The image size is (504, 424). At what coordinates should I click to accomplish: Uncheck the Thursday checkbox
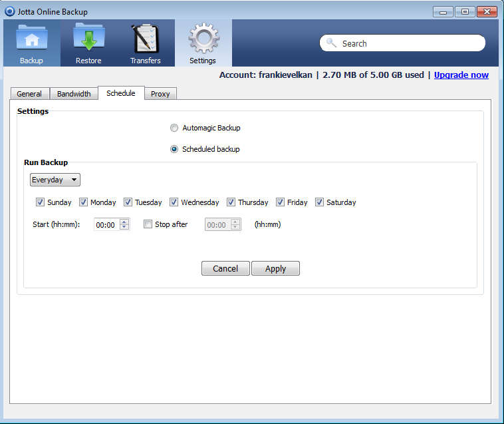231,202
